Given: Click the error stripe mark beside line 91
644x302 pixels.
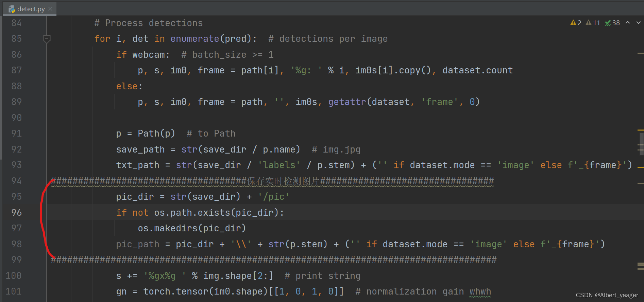Looking at the screenshot, I should point(641,130).
